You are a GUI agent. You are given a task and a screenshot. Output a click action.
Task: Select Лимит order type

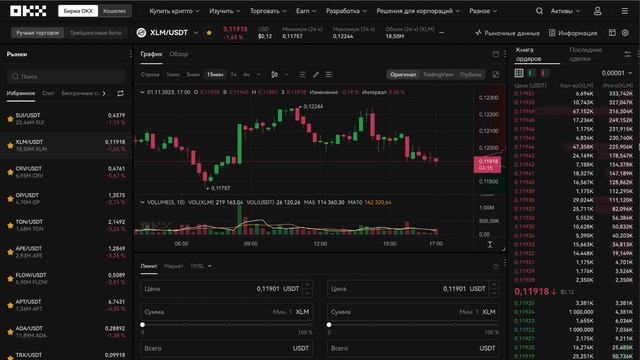point(149,266)
